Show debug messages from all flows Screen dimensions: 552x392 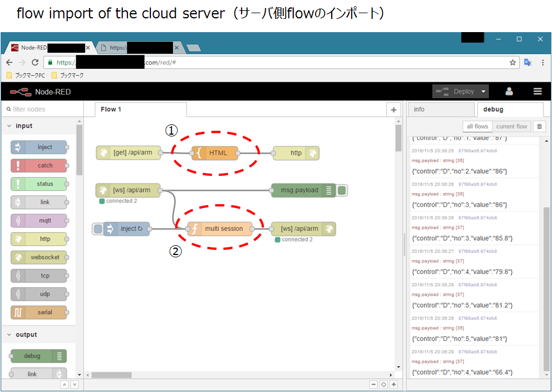pos(477,127)
